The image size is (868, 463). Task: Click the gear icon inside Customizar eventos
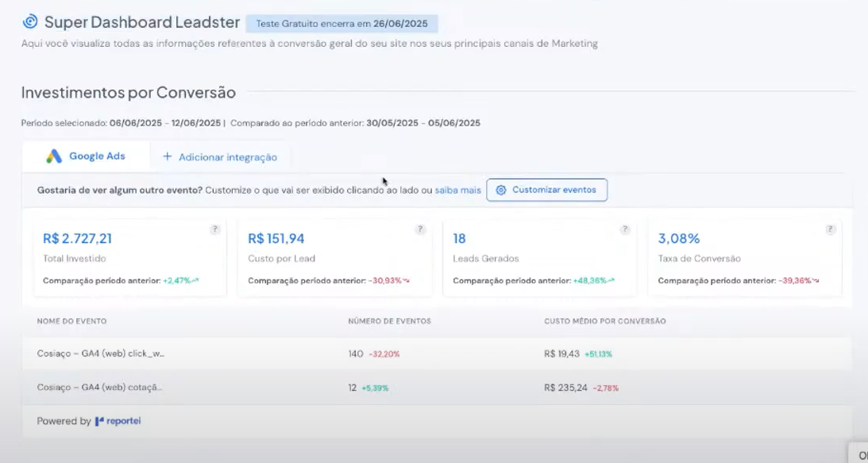point(500,190)
